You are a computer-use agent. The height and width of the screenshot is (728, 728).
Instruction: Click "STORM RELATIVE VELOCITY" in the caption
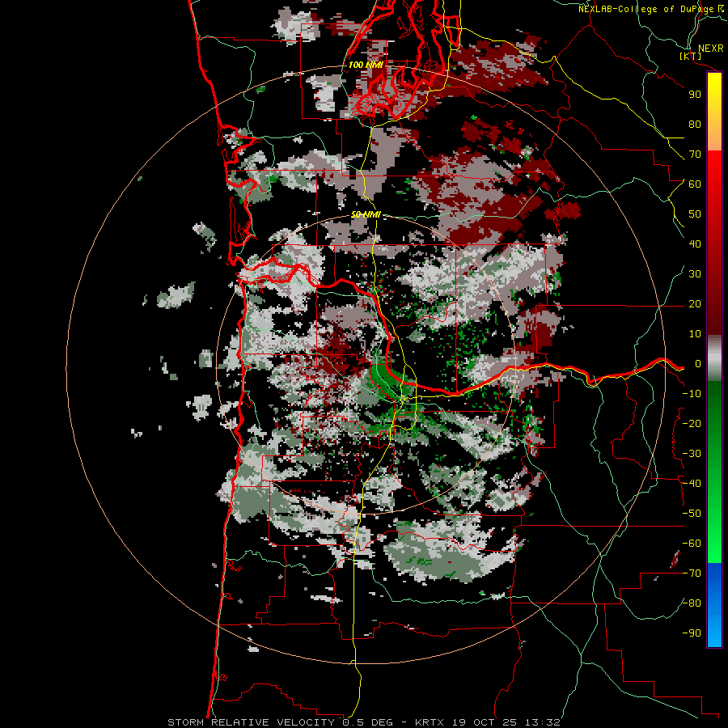(253, 722)
